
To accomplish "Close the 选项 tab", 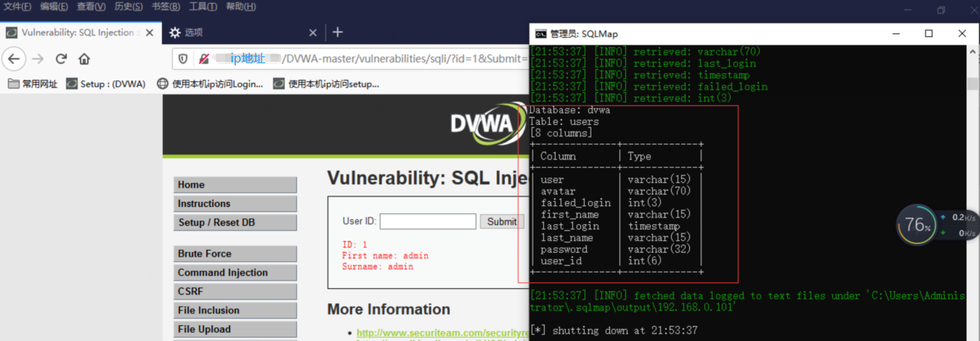I will click(x=313, y=32).
